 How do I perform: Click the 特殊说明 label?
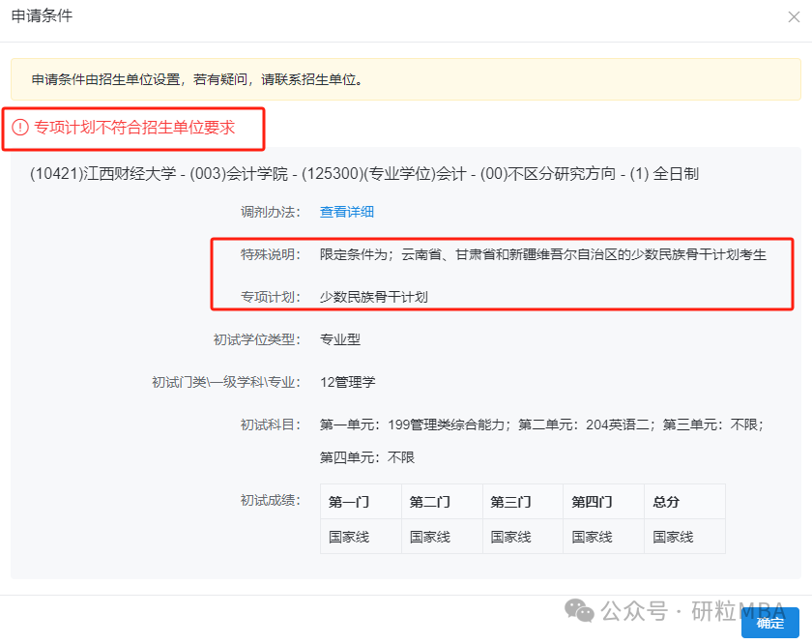pyautogui.click(x=270, y=254)
